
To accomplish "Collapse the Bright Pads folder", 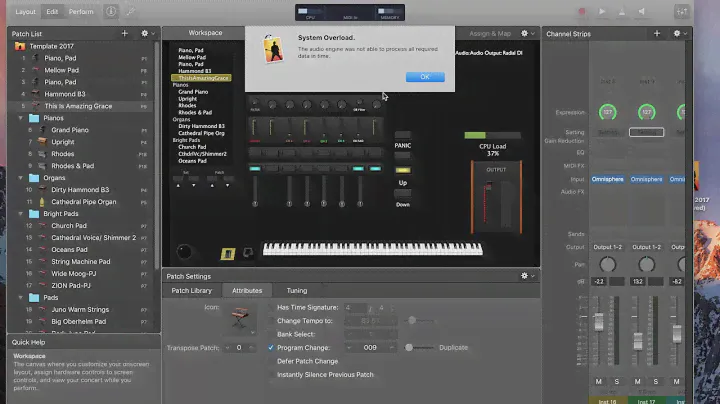I will [20, 214].
